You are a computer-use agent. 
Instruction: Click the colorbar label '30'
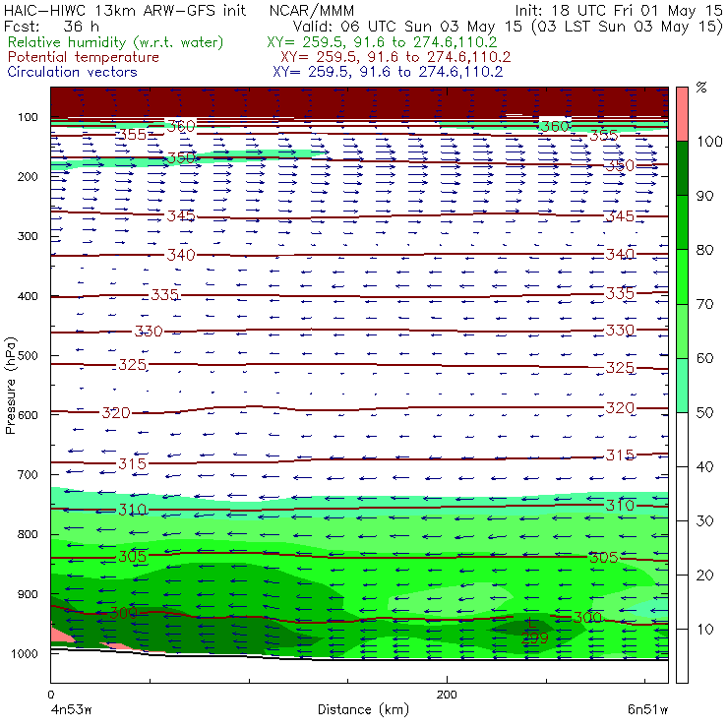point(704,521)
